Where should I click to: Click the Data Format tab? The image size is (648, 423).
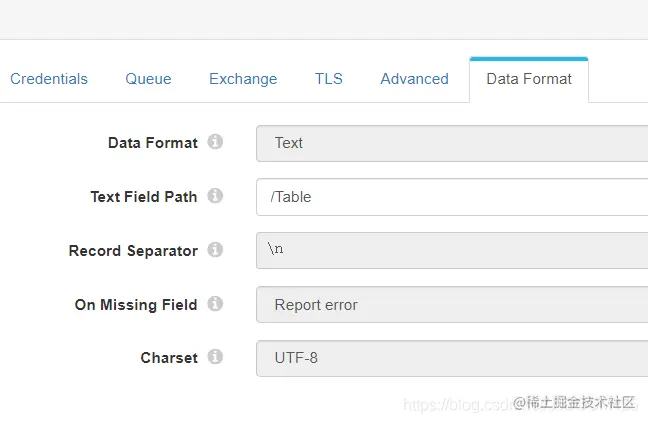529,79
